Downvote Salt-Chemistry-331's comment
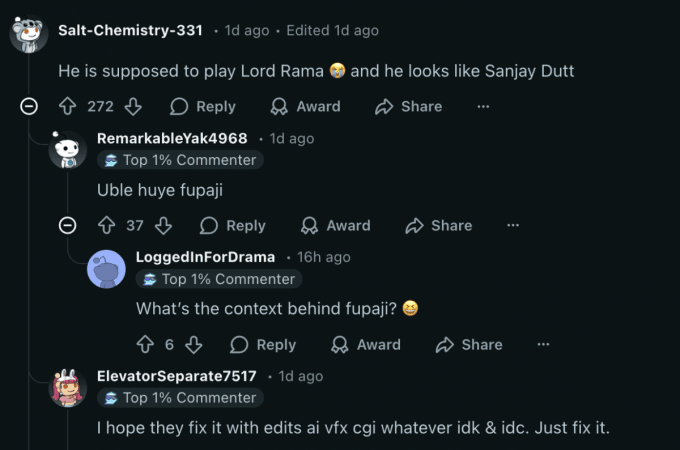Image resolution: width=680 pixels, height=450 pixels. pyautogui.click(x=133, y=106)
